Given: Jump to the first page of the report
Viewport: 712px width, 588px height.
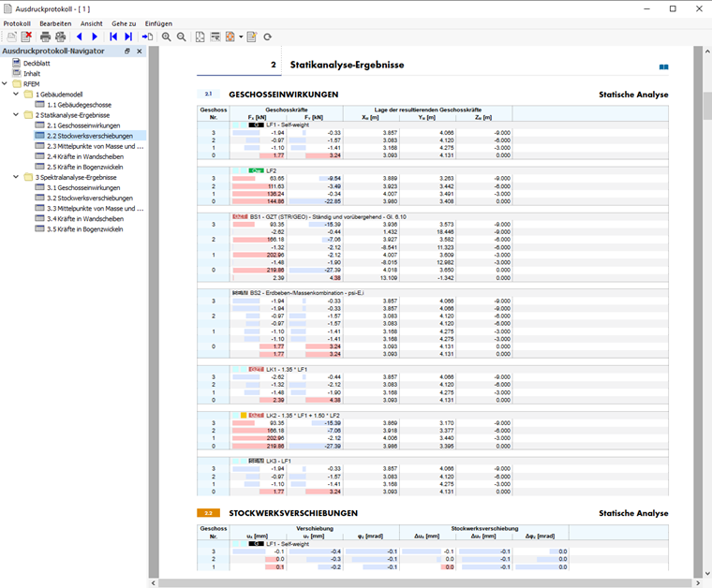Looking at the screenshot, I should (x=113, y=37).
